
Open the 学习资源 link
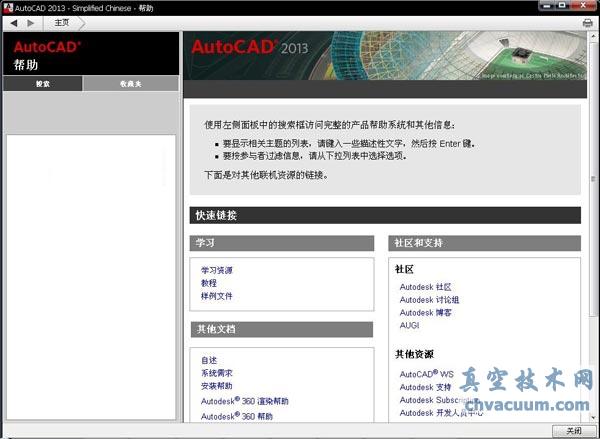(216, 270)
